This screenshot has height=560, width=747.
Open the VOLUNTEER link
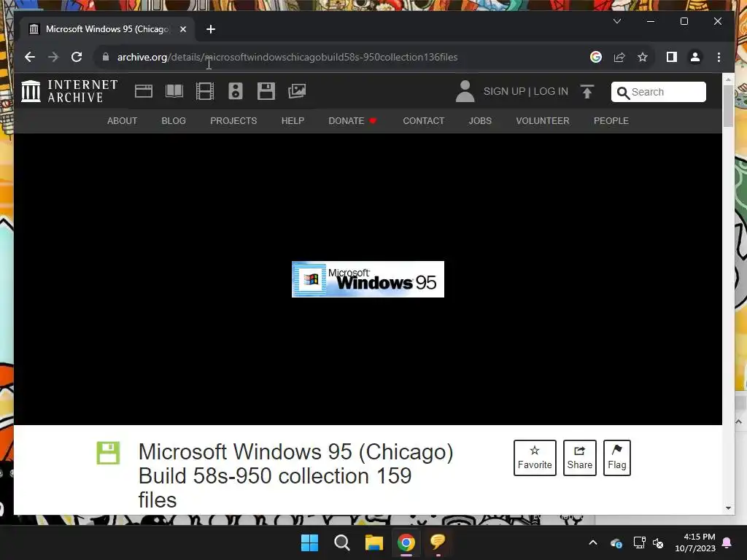point(542,121)
